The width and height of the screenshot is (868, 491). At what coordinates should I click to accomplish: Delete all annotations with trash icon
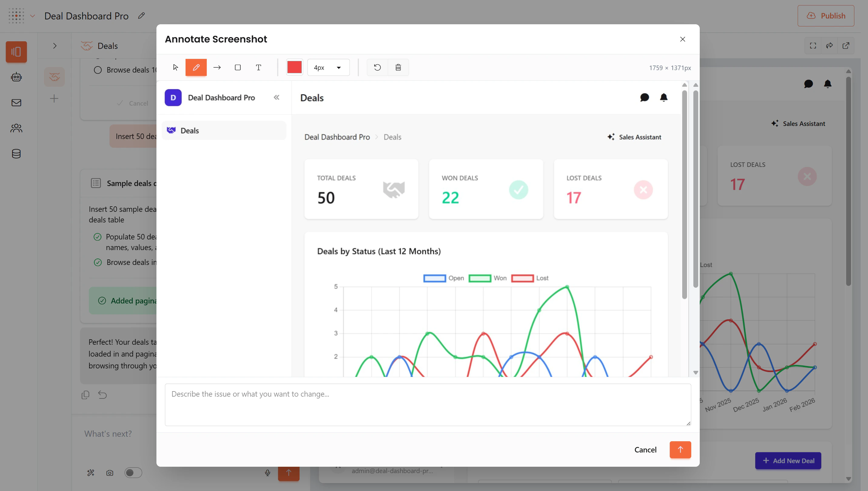pos(398,67)
